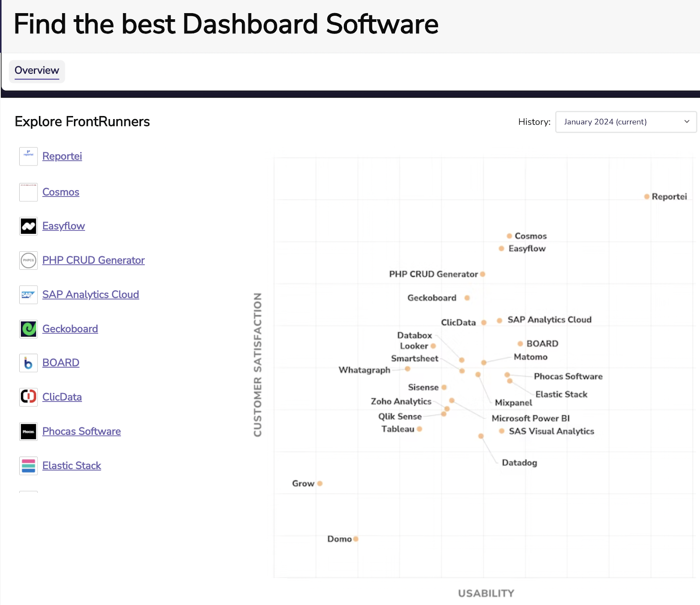The image size is (700, 605).
Task: Click the Qlik Sense chart label
Action: tap(400, 417)
